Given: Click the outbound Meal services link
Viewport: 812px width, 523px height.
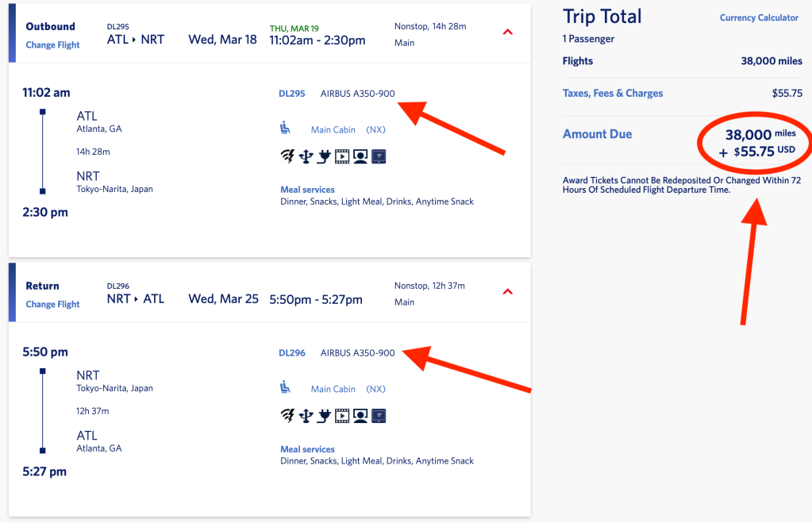Looking at the screenshot, I should click(307, 190).
